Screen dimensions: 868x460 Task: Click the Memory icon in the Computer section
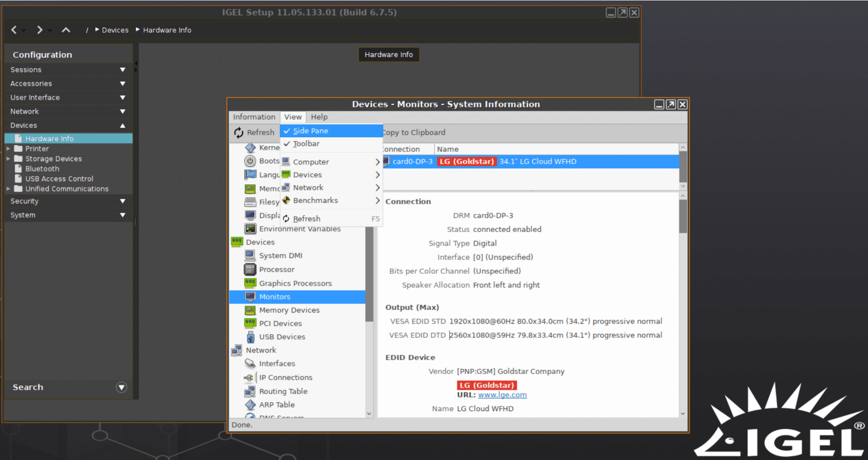coord(250,189)
